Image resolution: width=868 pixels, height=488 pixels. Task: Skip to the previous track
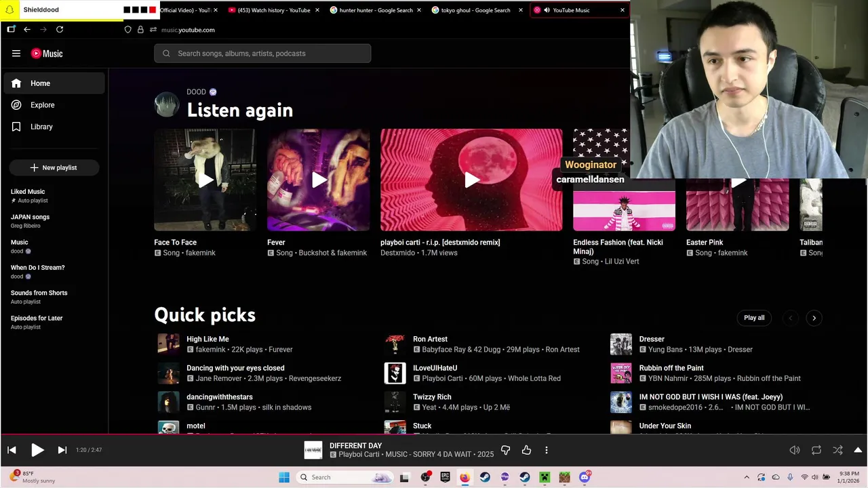coord(12,450)
